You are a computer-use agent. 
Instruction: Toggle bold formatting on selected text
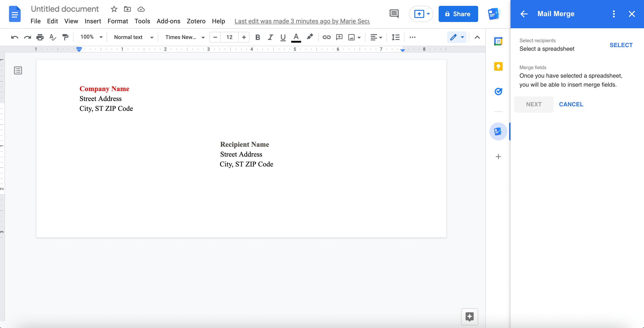click(x=257, y=37)
